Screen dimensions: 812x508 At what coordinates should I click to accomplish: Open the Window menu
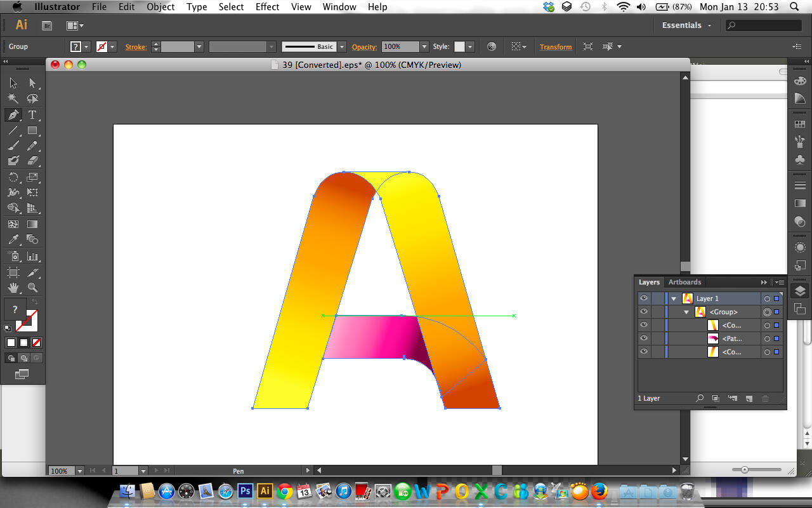(x=339, y=7)
